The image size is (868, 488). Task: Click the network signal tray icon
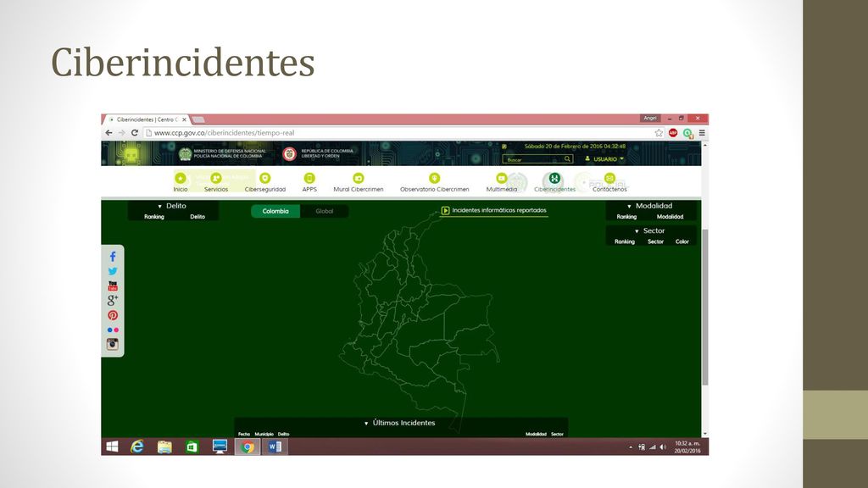(653, 447)
